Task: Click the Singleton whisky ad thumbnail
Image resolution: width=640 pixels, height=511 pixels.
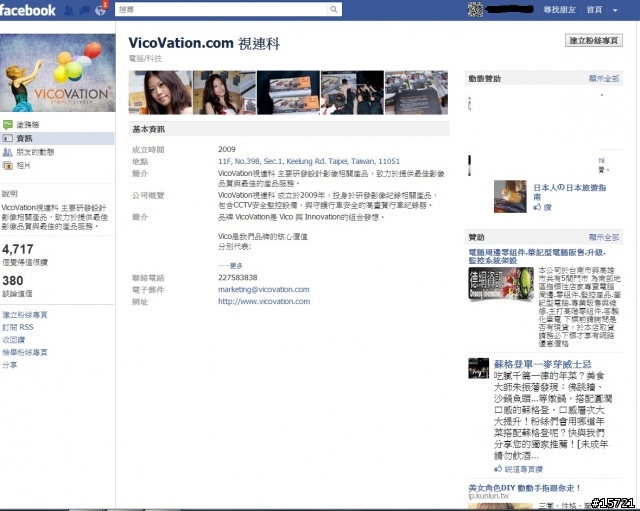Action: (x=478, y=368)
